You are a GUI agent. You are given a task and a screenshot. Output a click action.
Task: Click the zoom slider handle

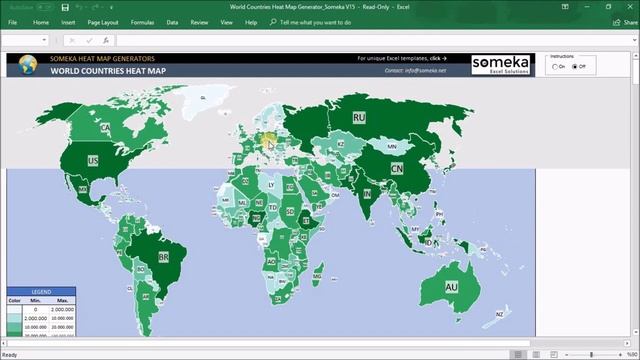pyautogui.click(x=591, y=355)
